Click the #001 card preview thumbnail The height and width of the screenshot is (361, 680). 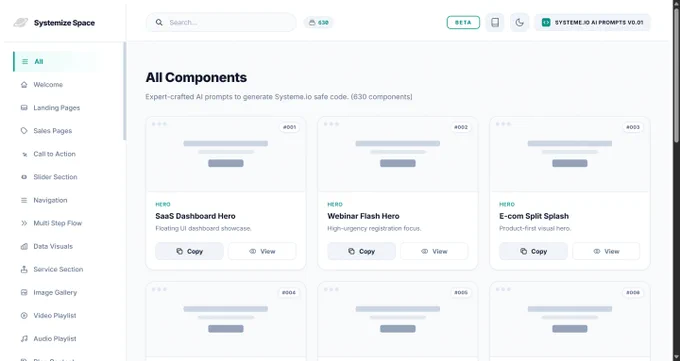click(x=226, y=154)
